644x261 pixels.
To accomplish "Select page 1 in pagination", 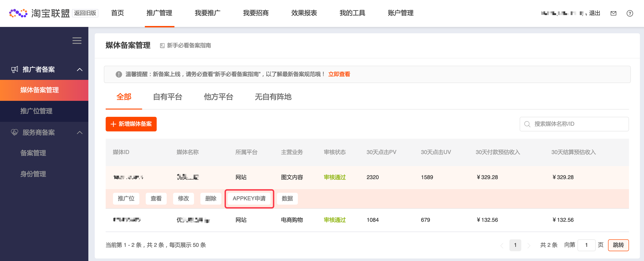I will 515,245.
